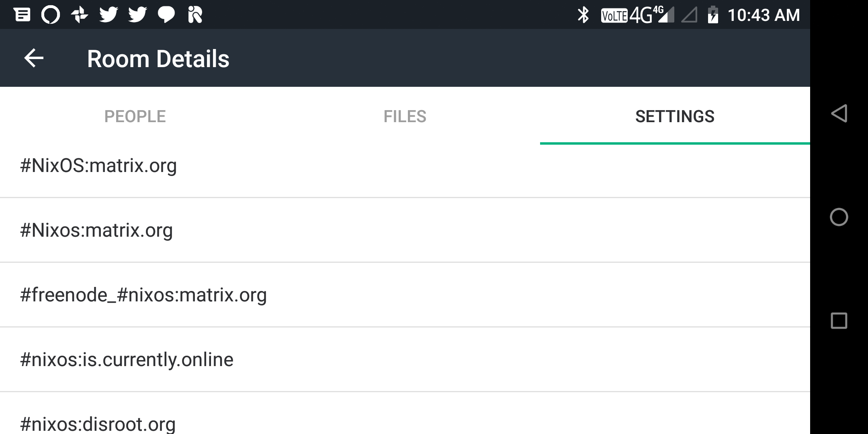
Task: Switch to the FILES tab
Action: click(405, 116)
